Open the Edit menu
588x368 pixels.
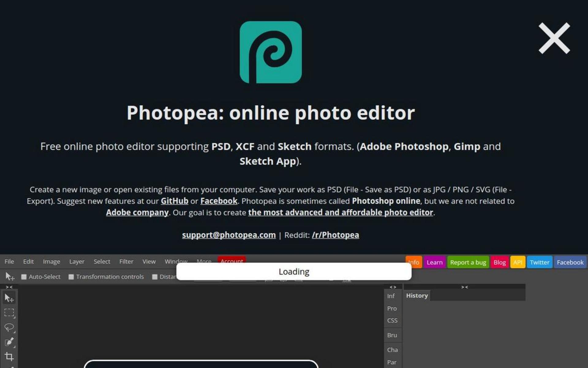click(28, 261)
